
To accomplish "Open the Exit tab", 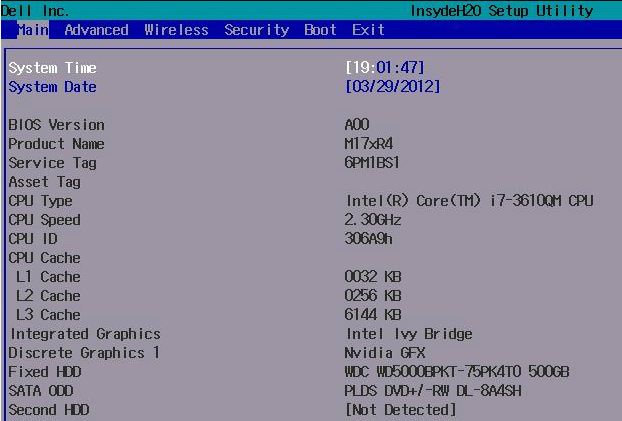I will click(369, 30).
